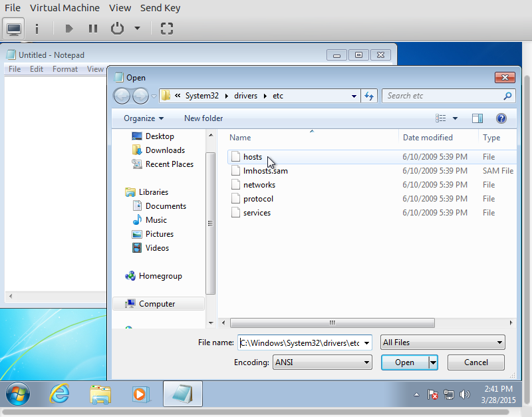Select the hosts file
Image resolution: width=532 pixels, height=417 pixels.
pos(253,157)
